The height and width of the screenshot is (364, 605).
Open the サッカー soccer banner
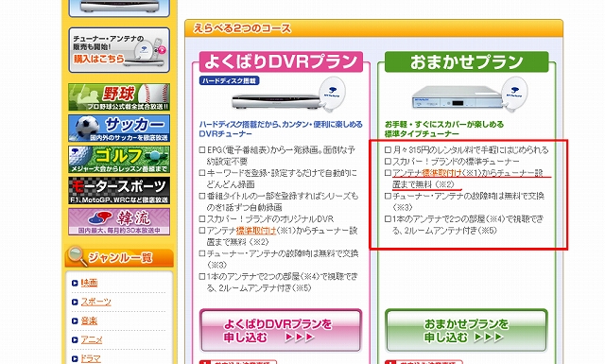click(x=119, y=129)
